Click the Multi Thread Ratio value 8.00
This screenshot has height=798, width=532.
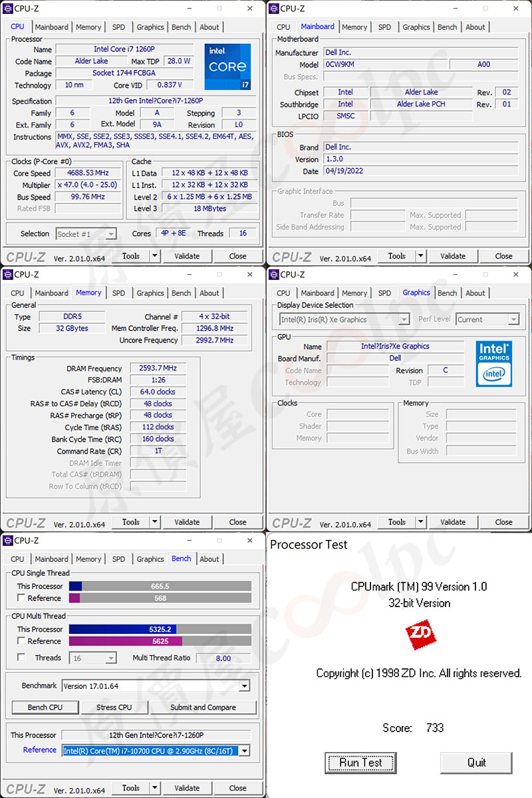coord(223,658)
